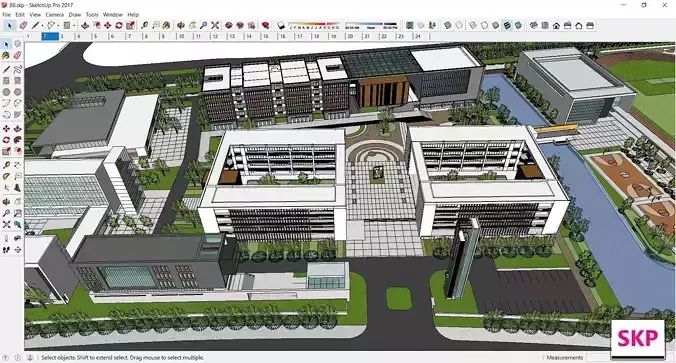676x363 pixels.
Task: Click the Make Component icon in the left palette
Action: [x=17, y=44]
